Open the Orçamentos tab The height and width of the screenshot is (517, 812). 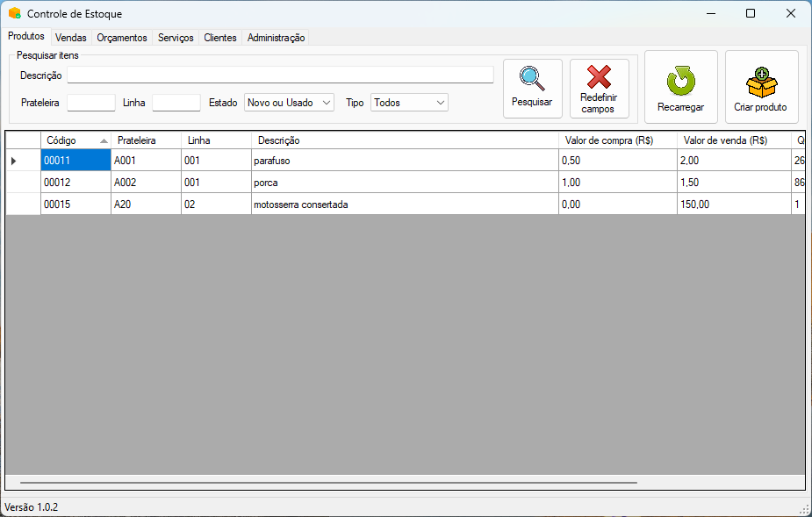122,38
